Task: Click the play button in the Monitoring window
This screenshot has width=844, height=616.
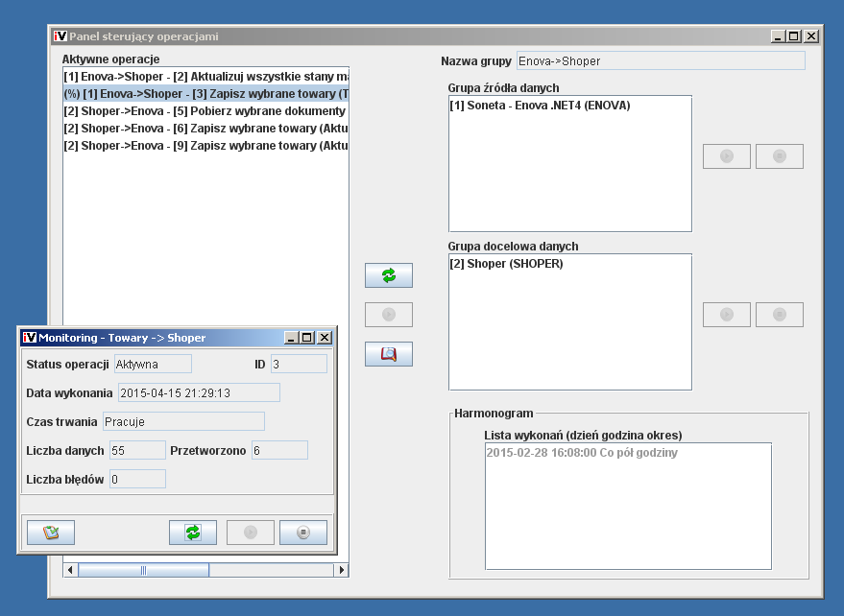Action: coord(251,533)
